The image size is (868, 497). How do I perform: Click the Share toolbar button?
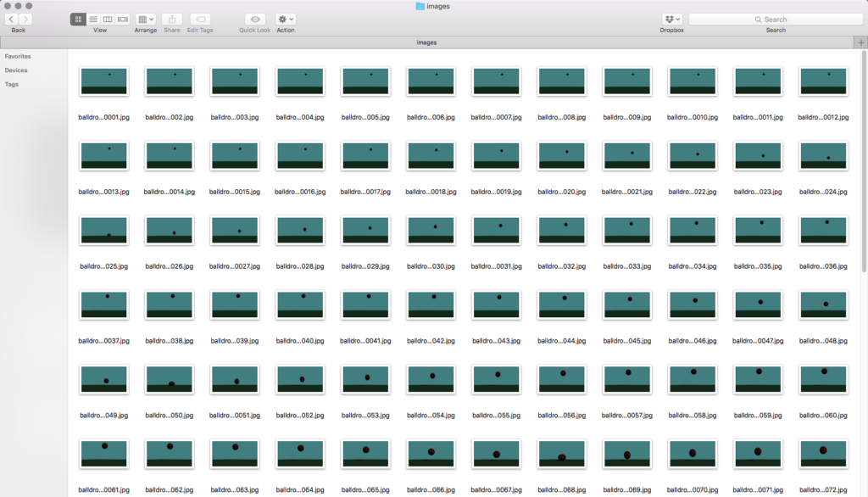(x=172, y=19)
